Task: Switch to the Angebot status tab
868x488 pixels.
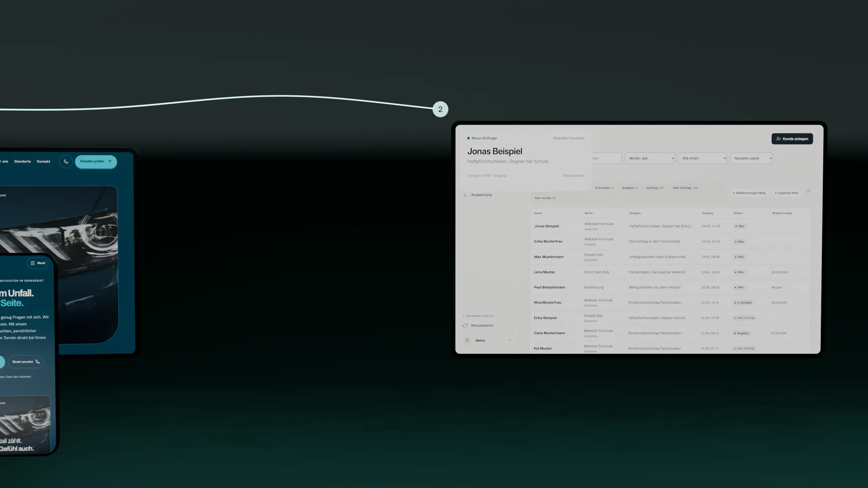Action: 630,188
